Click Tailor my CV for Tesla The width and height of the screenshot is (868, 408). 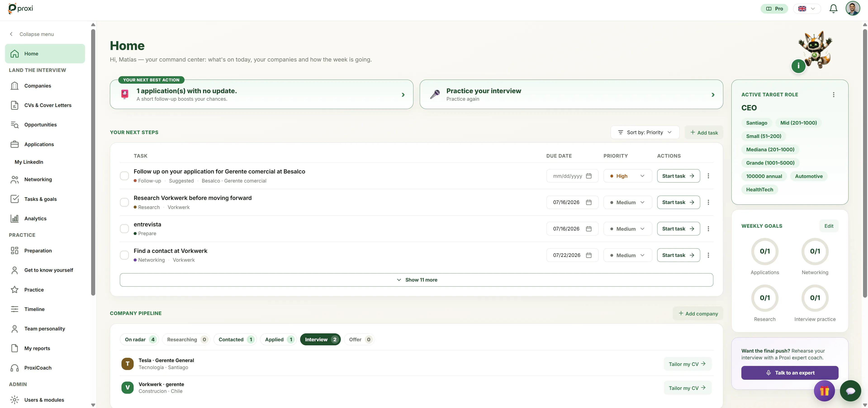coord(687,364)
